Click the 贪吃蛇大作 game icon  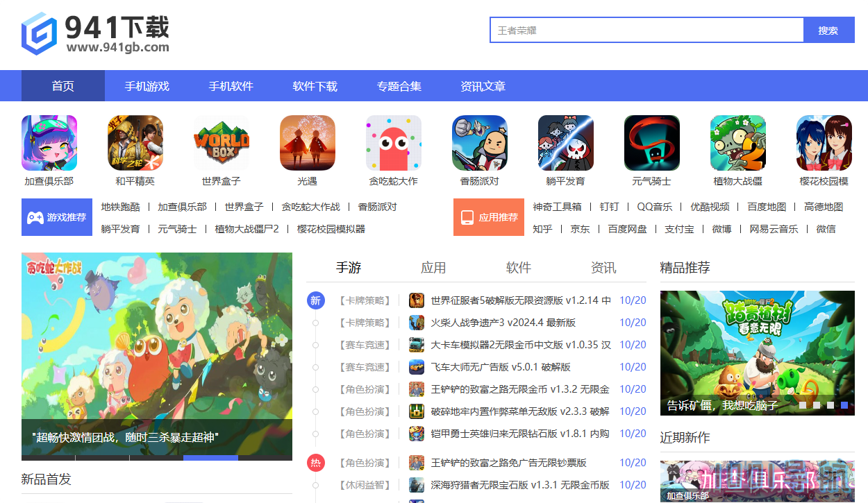(x=394, y=143)
